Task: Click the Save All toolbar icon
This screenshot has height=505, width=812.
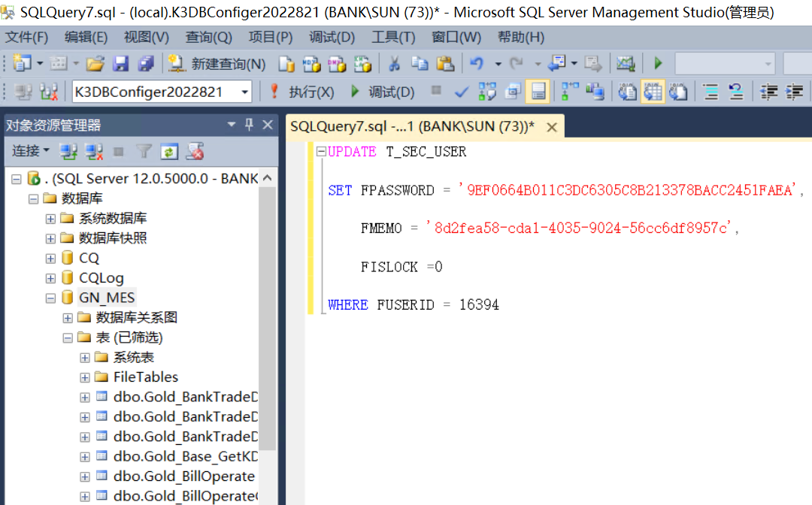Action: 146,63
